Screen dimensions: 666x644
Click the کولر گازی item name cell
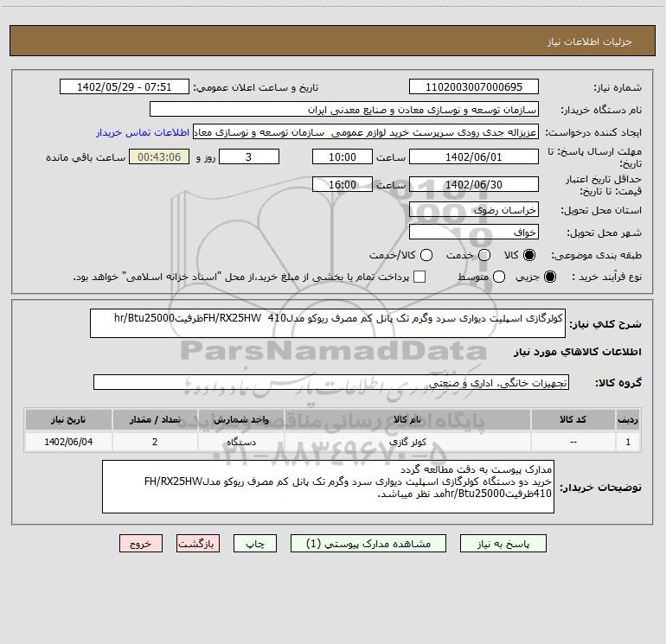coord(407,442)
